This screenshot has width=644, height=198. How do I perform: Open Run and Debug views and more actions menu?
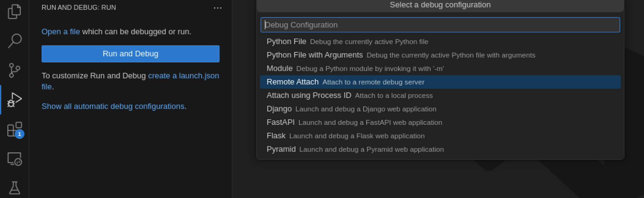(218, 8)
